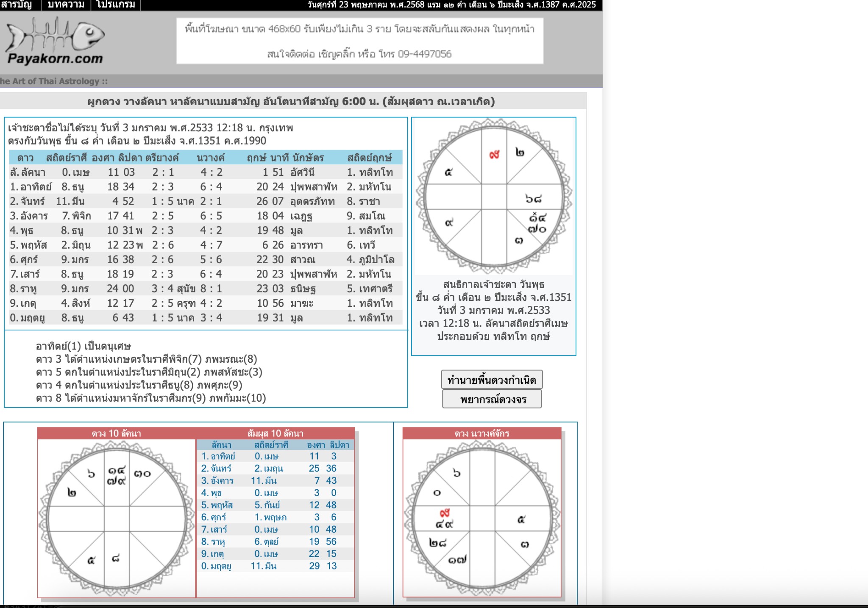Click the 5. พฤหัส row in สัมผุส table
Screen dimensions: 868x608
pos(275,505)
